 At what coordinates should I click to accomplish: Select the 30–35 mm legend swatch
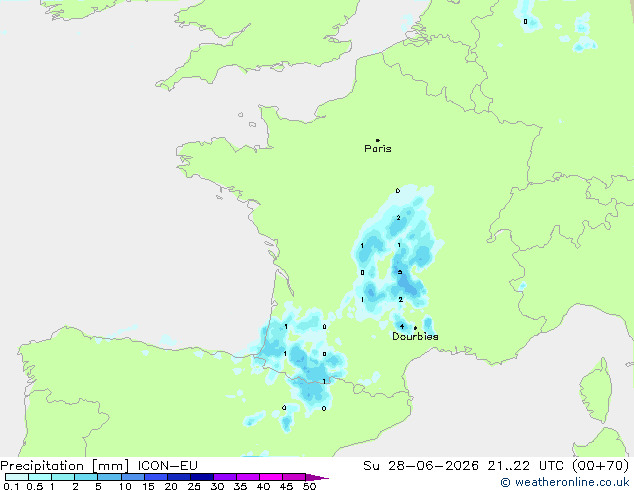pyautogui.click(x=224, y=477)
